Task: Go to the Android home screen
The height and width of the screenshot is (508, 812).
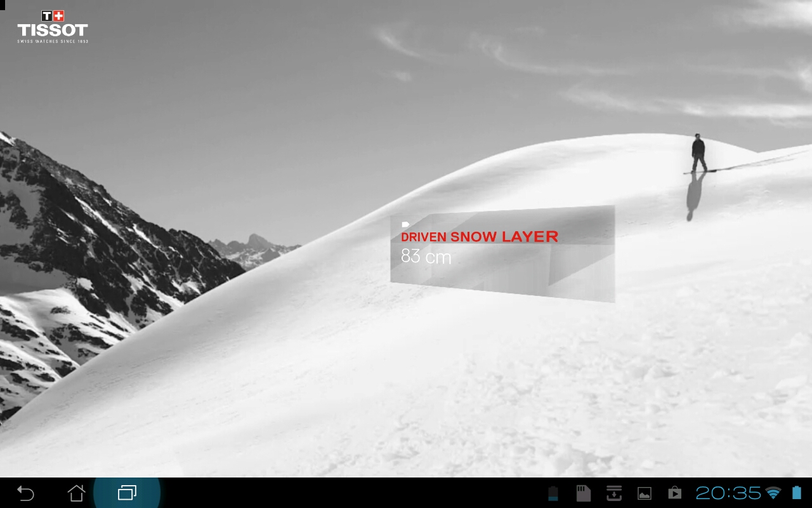Action: pyautogui.click(x=76, y=493)
